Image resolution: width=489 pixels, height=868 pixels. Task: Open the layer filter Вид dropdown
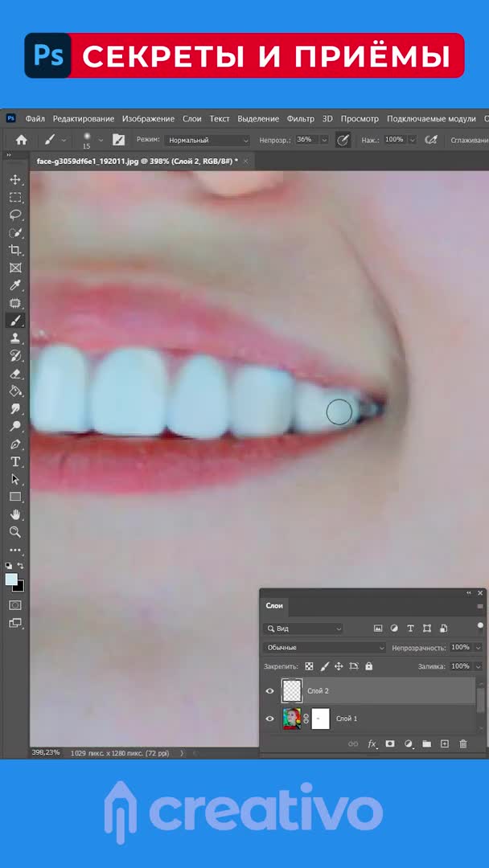[x=303, y=628]
